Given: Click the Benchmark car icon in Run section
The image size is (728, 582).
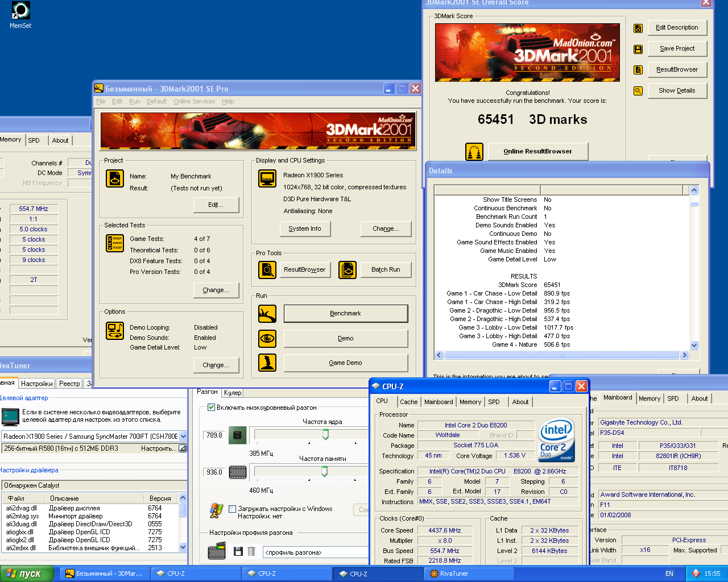Looking at the screenshot, I should point(267,314).
